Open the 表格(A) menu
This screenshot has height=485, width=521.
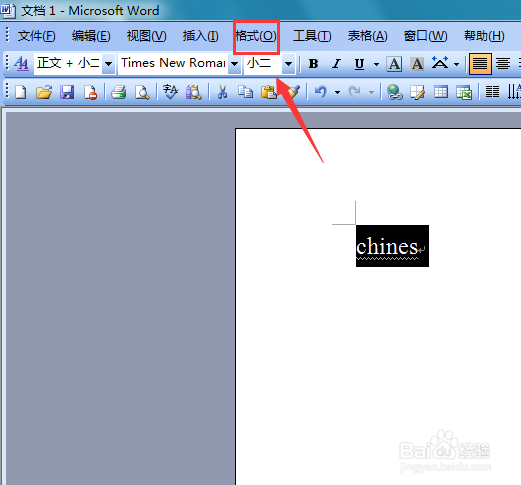[367, 36]
